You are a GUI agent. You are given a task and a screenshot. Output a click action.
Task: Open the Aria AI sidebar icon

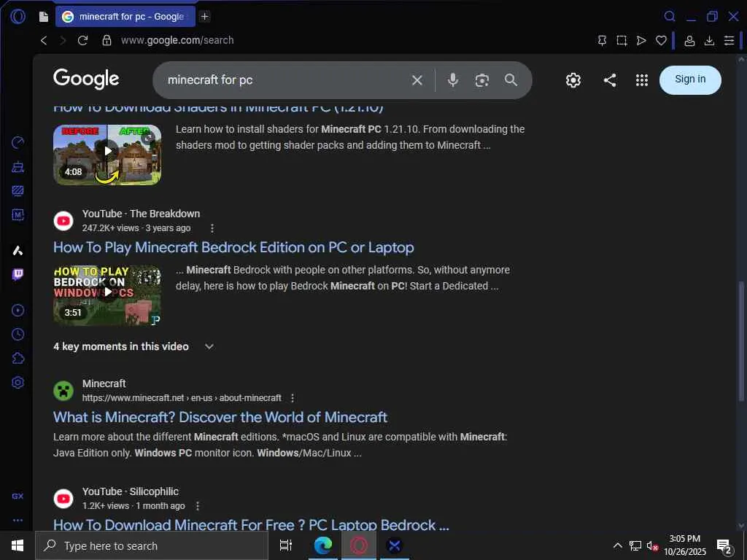coord(18,251)
